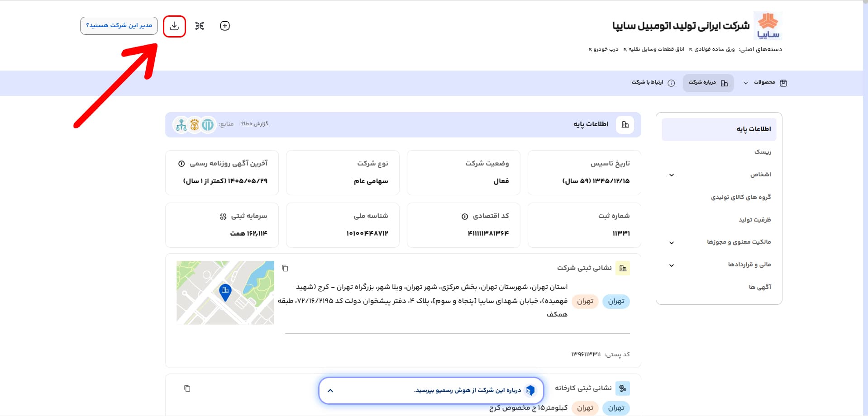
Task: Click the info icon beside کد اقتصادی
Action: (x=465, y=217)
